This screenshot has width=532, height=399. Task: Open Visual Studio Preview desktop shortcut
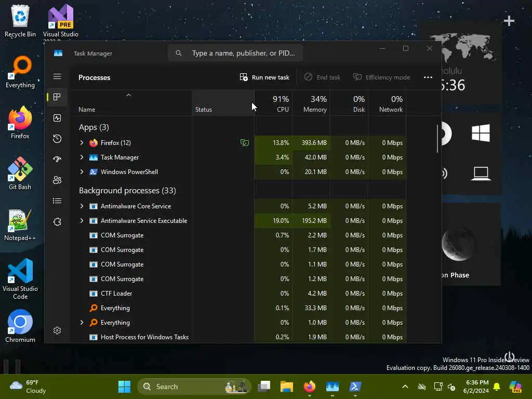pyautogui.click(x=61, y=22)
